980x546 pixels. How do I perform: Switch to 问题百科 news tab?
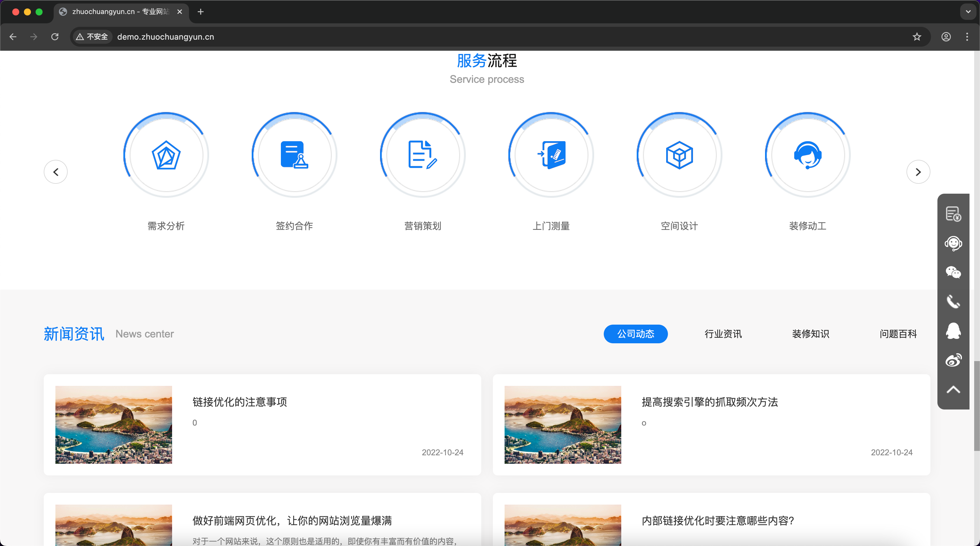(x=898, y=334)
